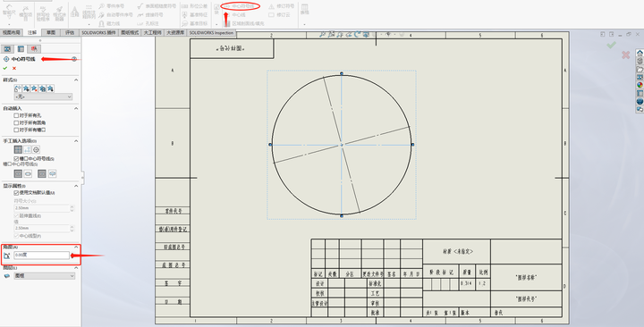Screen dimensions: 644x327
Task: Open the appearances color ball in task pane
Action: click(640, 85)
